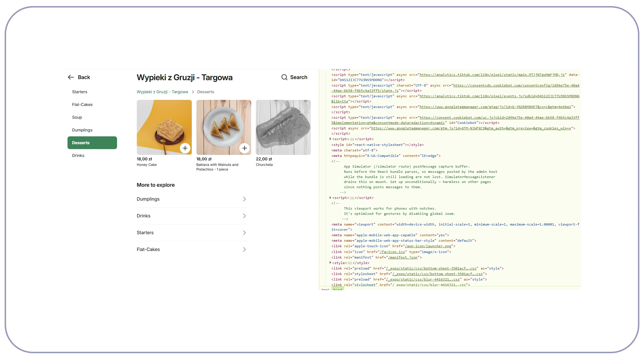
Task: Select the meta charset utf-8 line
Action: coord(354,150)
